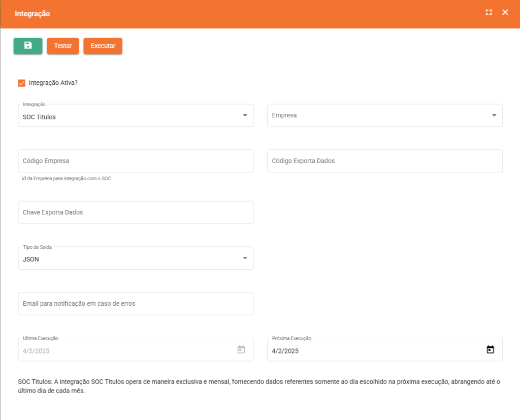Click the Próxima Execução date value
This screenshot has height=420, width=520.
[x=286, y=351]
